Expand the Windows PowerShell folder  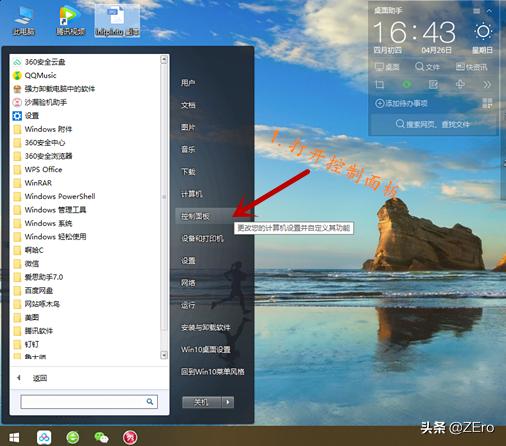[x=54, y=196]
